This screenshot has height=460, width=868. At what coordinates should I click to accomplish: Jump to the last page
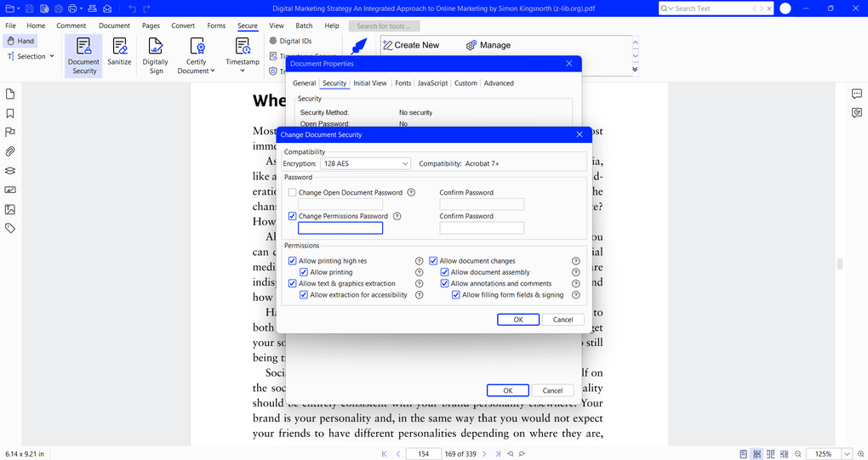(x=498, y=454)
